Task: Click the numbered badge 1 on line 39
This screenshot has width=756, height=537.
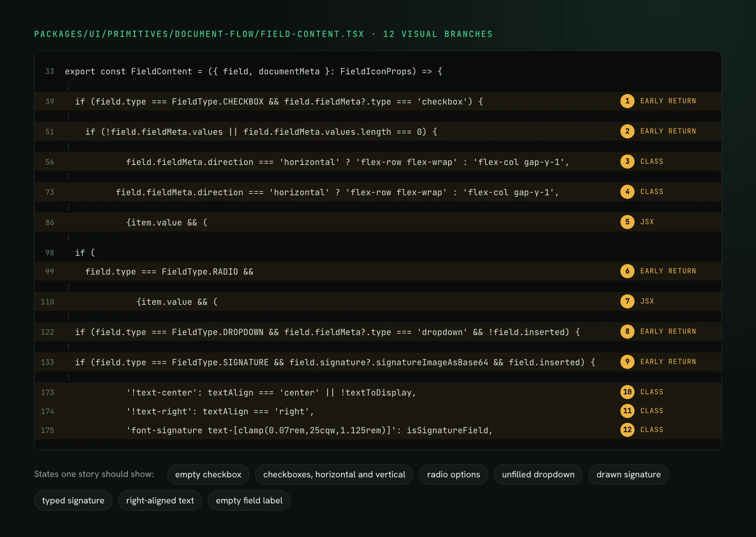Action: [627, 101]
